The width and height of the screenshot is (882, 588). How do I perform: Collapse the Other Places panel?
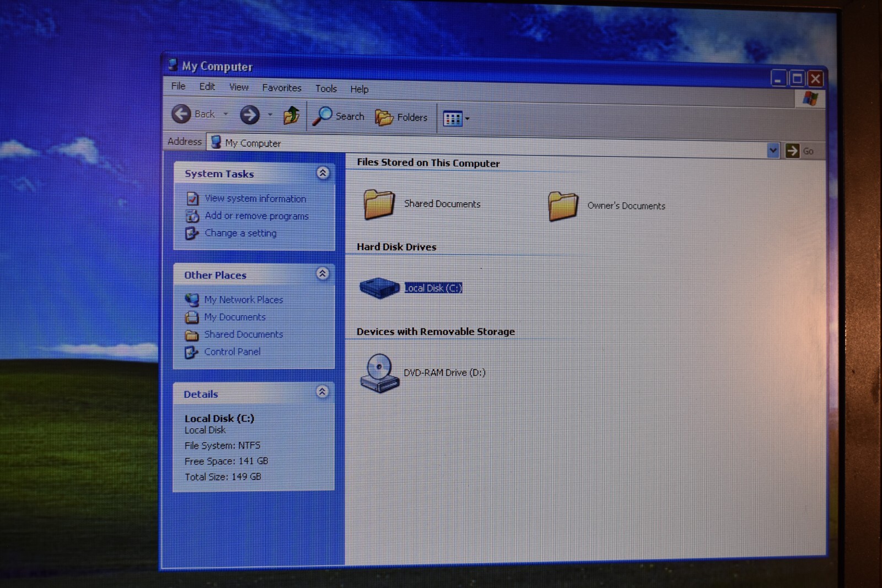[323, 273]
